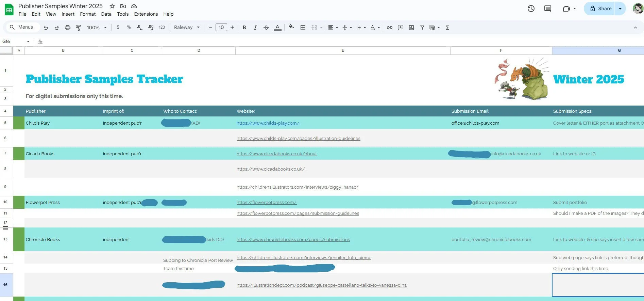This screenshot has height=301, width=644.
Task: Select column E header
Action: point(343,50)
